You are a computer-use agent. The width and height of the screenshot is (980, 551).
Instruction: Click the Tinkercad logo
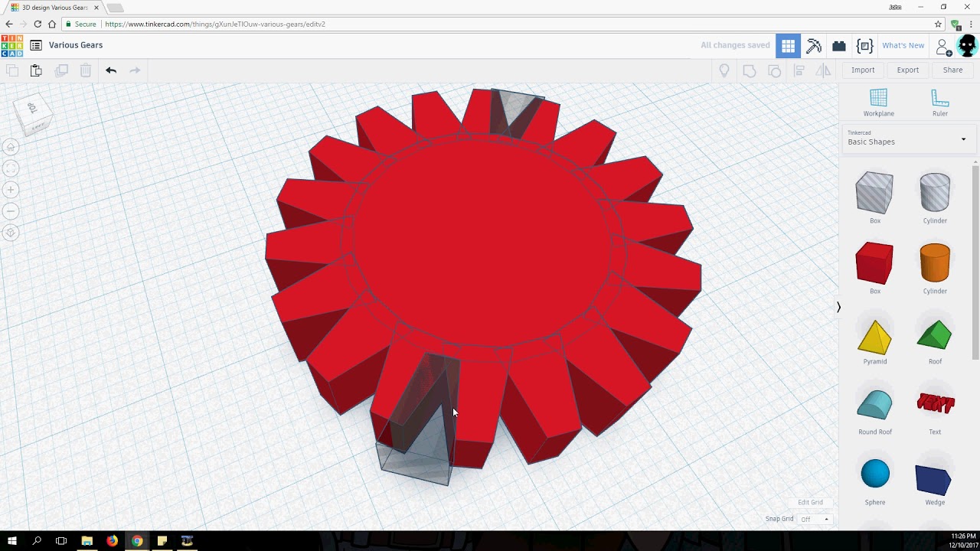pyautogui.click(x=11, y=45)
